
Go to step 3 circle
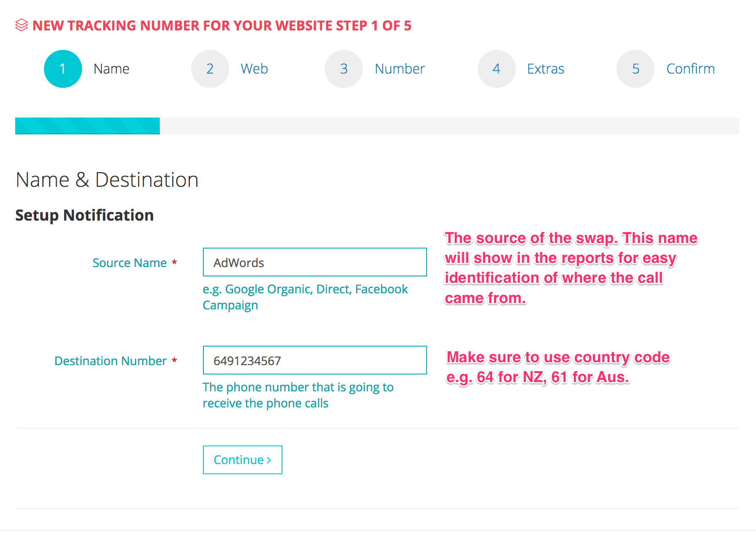(x=343, y=69)
